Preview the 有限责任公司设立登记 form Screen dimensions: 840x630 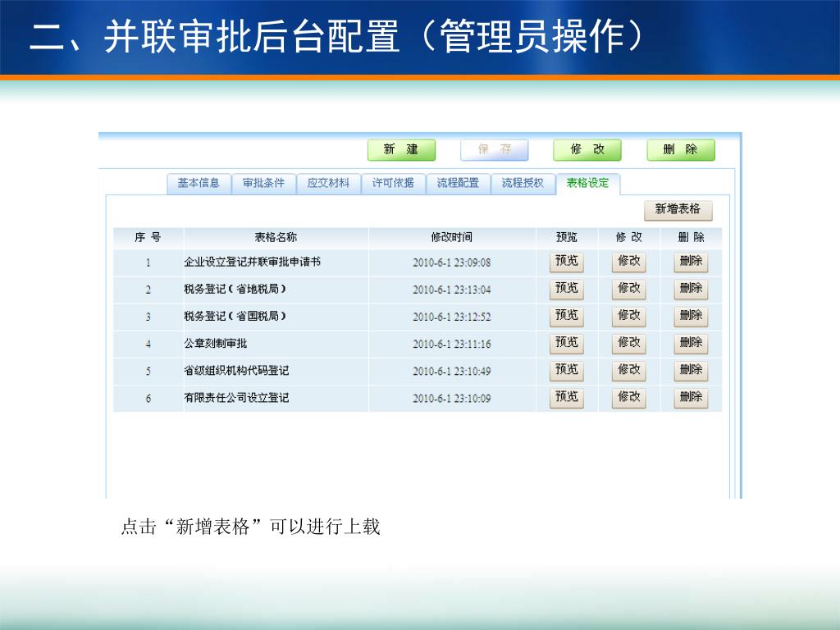pyautogui.click(x=566, y=398)
